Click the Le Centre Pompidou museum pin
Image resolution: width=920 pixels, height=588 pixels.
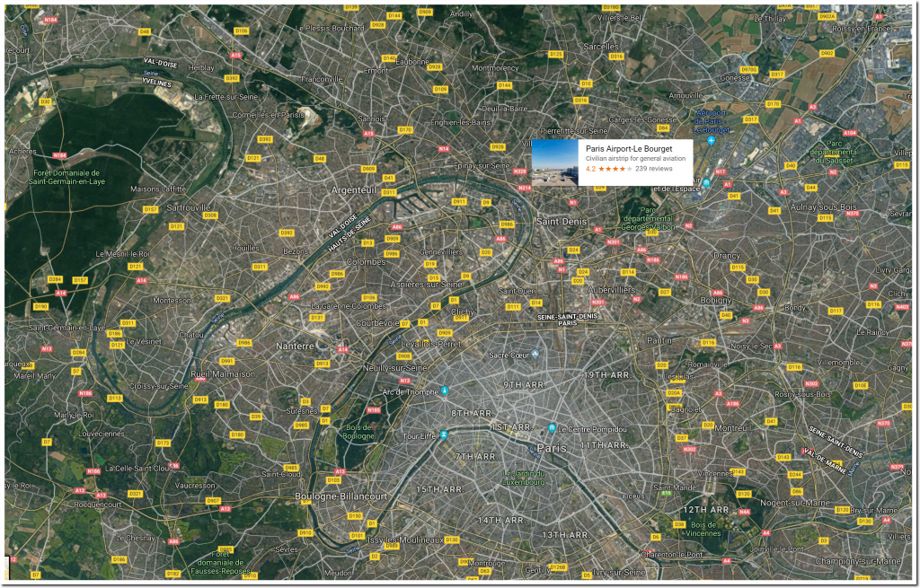[x=553, y=428]
